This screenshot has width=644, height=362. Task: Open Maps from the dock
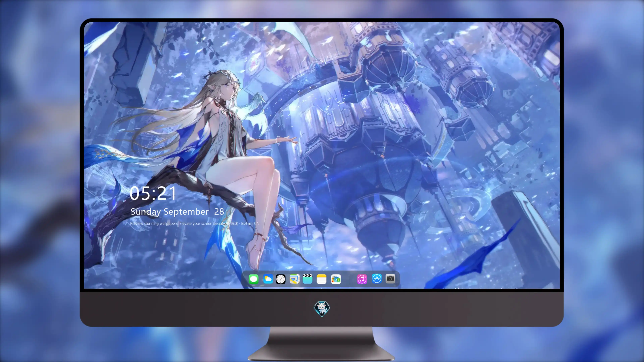click(294, 279)
